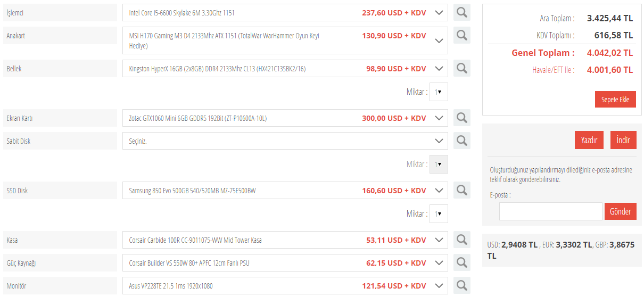Click the magnifier next to Bellek row
Viewport: 644px width, 296px height.
pos(461,68)
